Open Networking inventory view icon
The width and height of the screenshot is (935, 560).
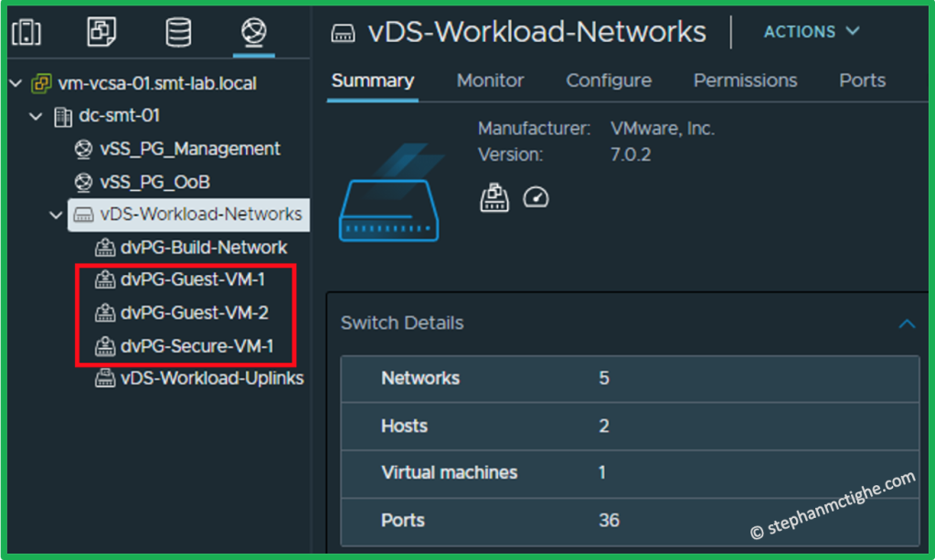coord(252,33)
